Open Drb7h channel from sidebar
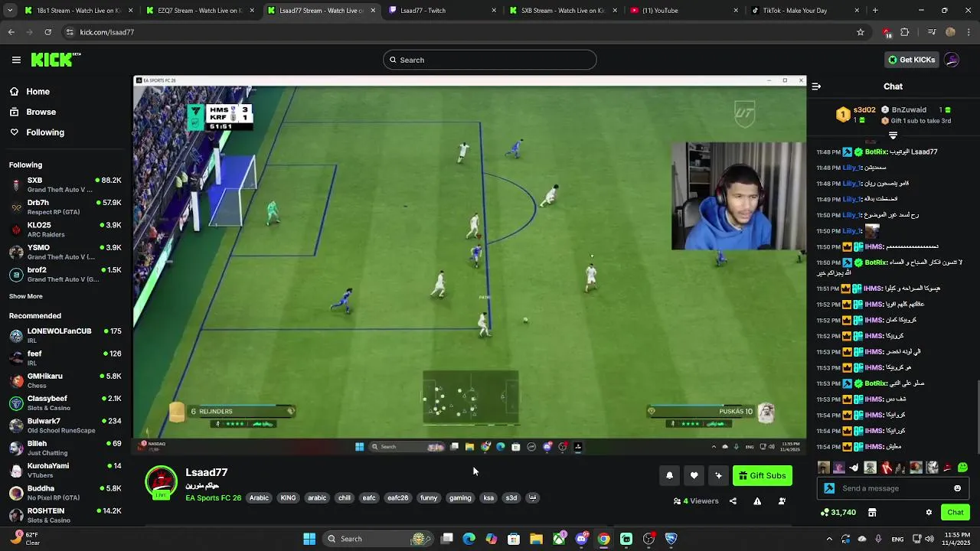980x551 pixels. click(x=65, y=207)
